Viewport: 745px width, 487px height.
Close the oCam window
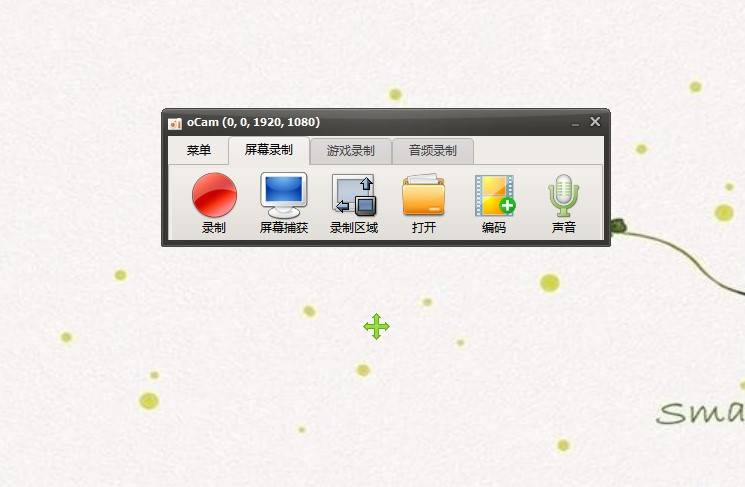pos(595,122)
